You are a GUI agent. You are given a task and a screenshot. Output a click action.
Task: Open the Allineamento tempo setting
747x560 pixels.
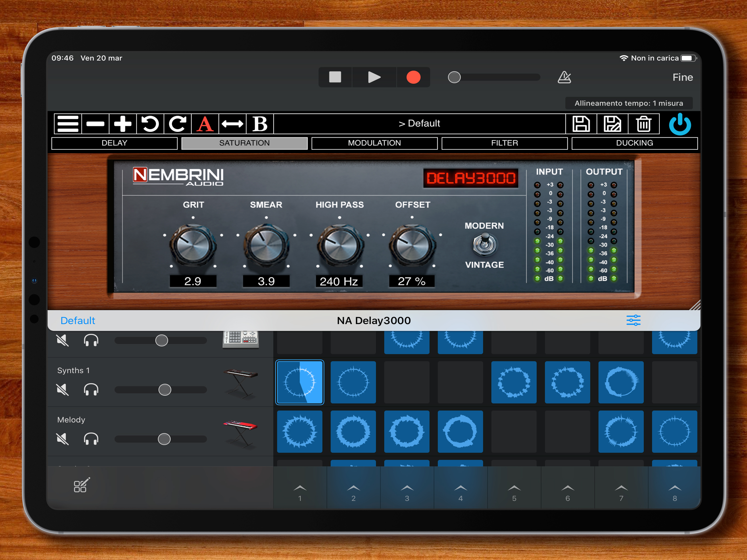(629, 103)
